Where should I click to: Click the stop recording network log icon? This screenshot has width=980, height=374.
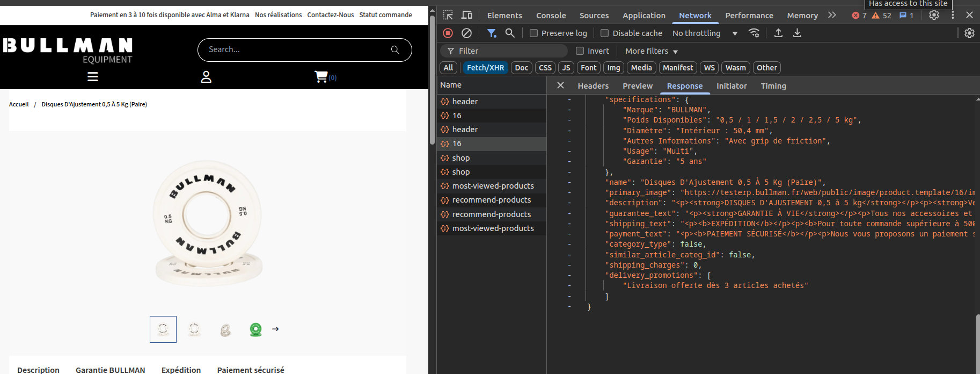tap(448, 33)
